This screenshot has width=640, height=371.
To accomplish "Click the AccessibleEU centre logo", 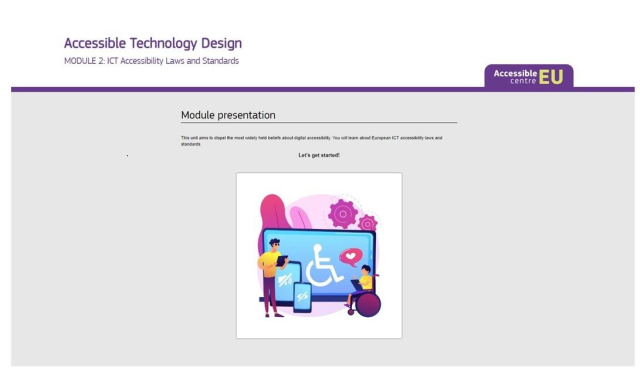I will [529, 76].
